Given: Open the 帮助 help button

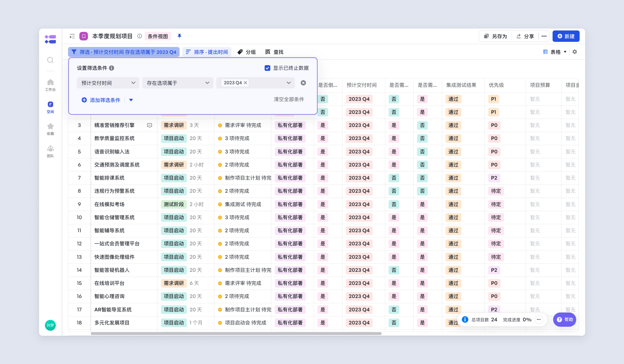Looking at the screenshot, I should coord(565,319).
